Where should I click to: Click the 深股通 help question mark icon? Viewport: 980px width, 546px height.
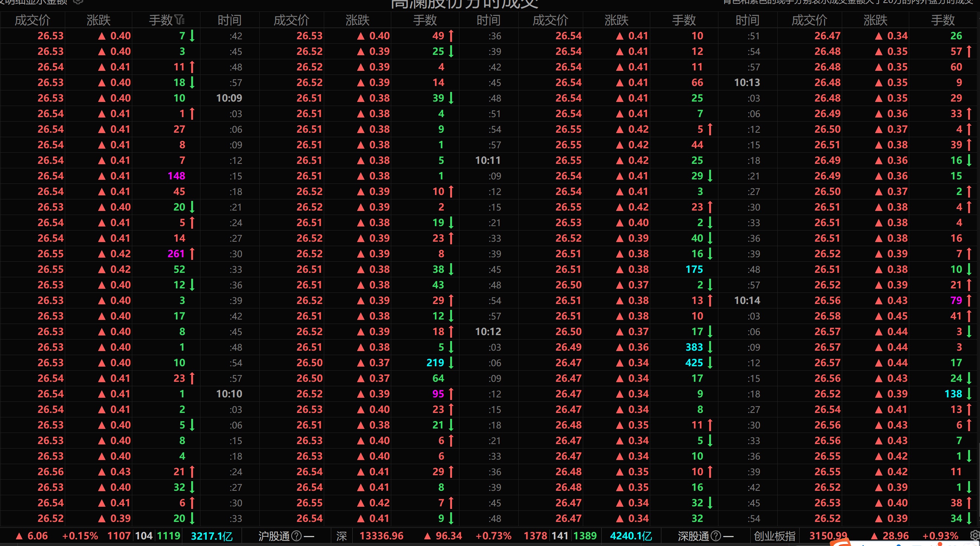point(715,536)
